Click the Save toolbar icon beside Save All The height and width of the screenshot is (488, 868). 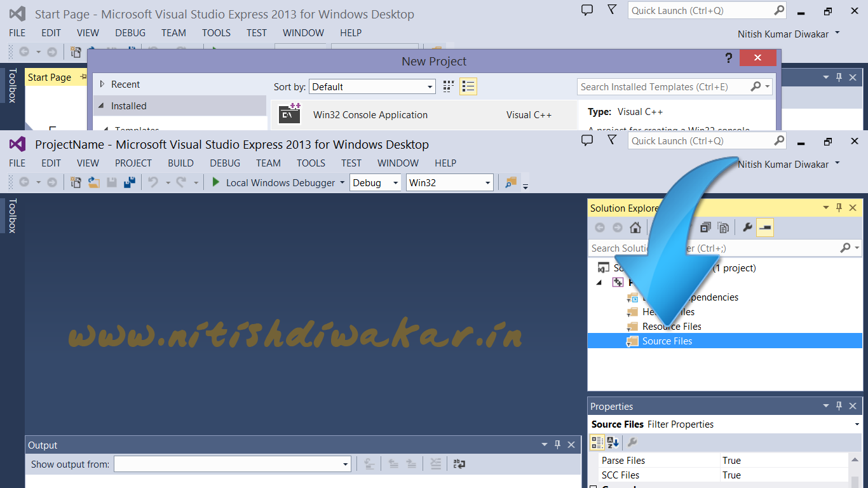point(112,182)
